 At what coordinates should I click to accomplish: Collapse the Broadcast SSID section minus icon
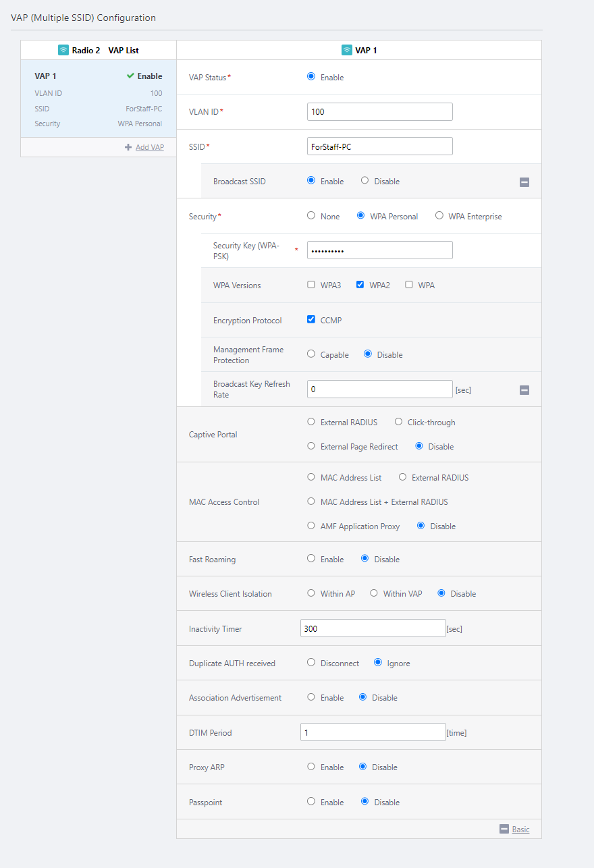click(524, 182)
